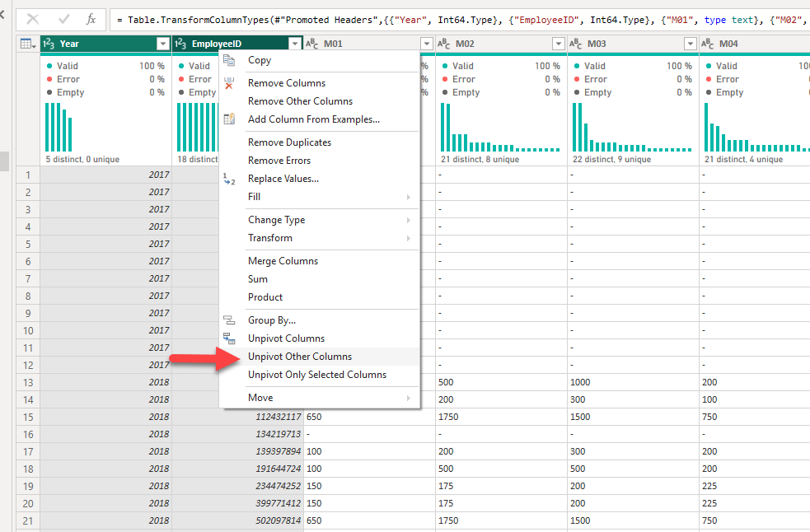Screen dimensions: 810x532
Task: Click the M04 column ABC type icon
Action: 708,44
